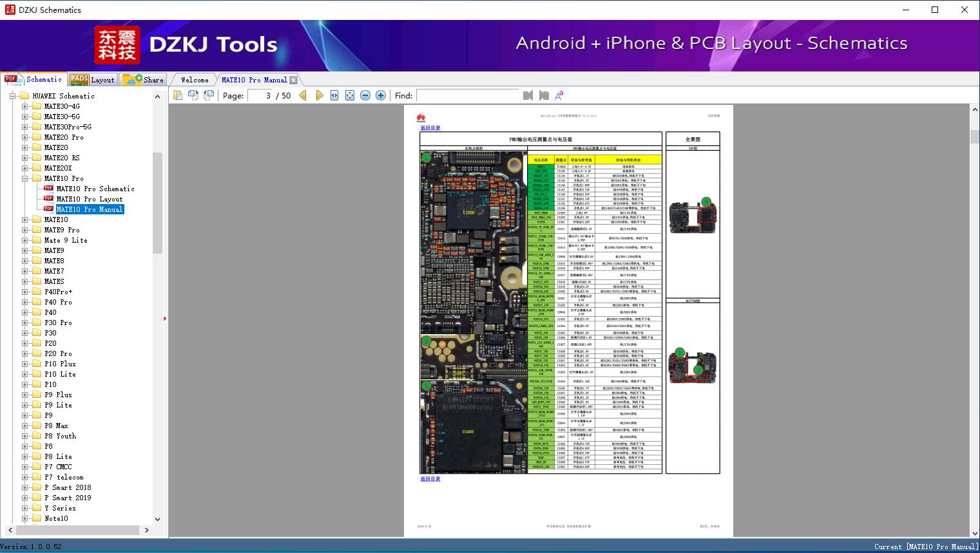This screenshot has height=553, width=980.
Task: Go to the next page arrow
Action: pyautogui.click(x=319, y=95)
